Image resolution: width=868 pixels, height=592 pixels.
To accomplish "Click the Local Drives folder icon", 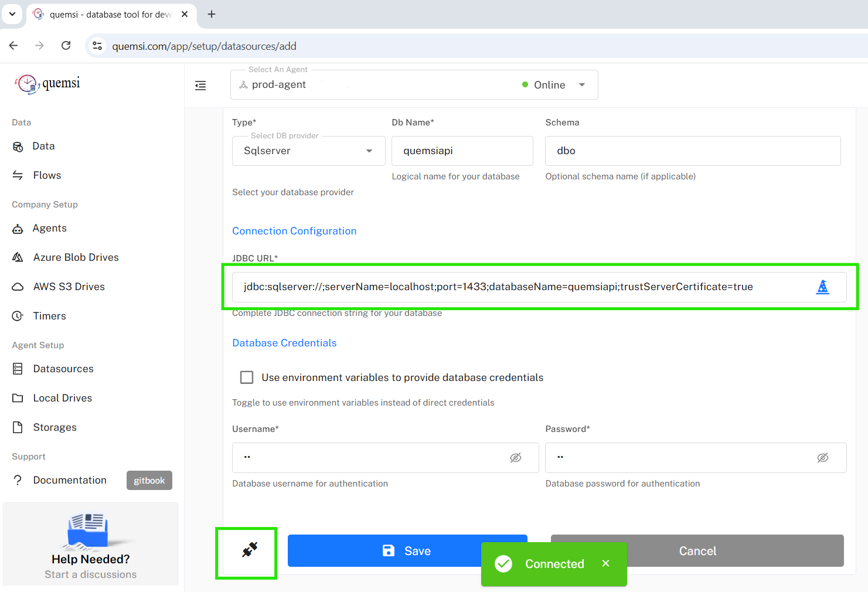I will (x=18, y=397).
